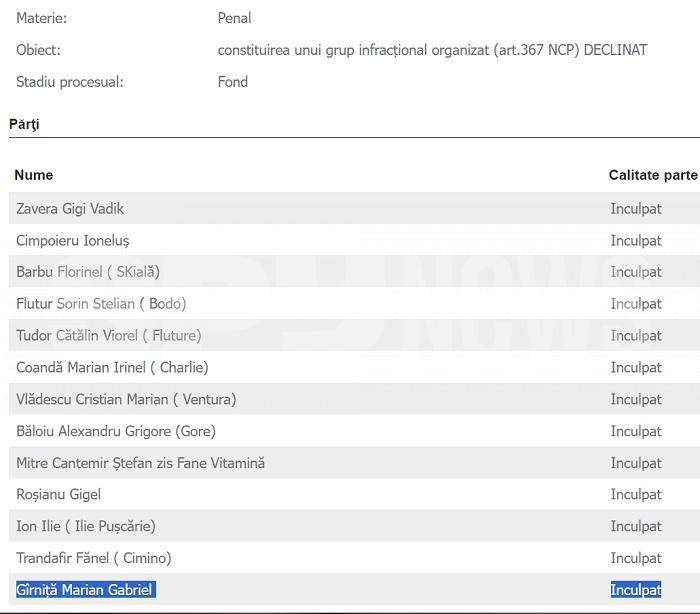Click the Nume column header
The image size is (700, 614).
[34, 175]
